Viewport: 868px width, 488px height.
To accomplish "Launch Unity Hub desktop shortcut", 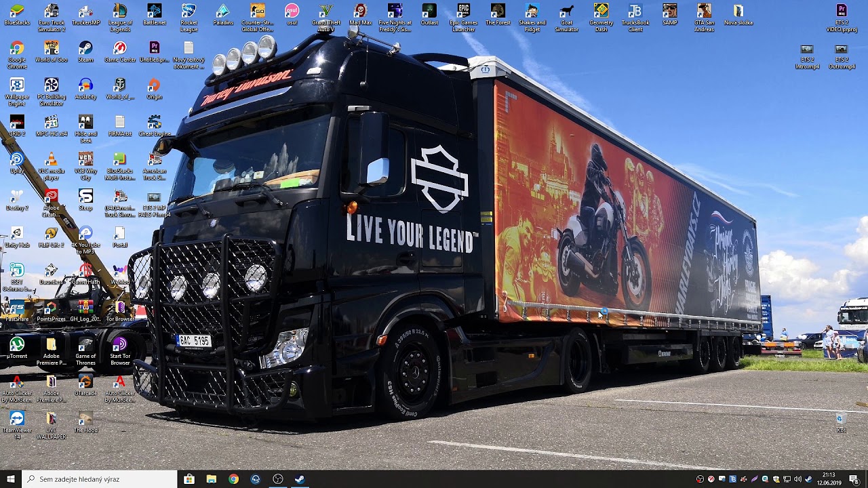I will (17, 235).
